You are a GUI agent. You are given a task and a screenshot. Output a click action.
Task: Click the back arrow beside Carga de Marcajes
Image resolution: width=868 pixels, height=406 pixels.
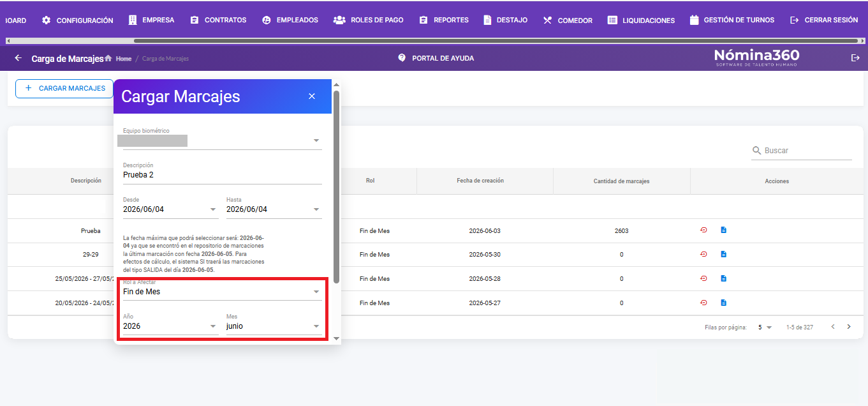(18, 58)
